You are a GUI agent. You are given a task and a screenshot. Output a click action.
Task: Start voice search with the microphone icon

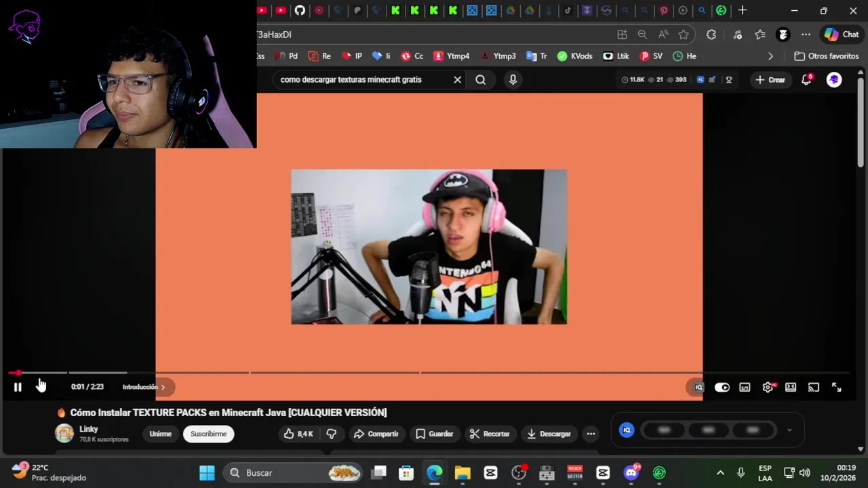point(513,79)
